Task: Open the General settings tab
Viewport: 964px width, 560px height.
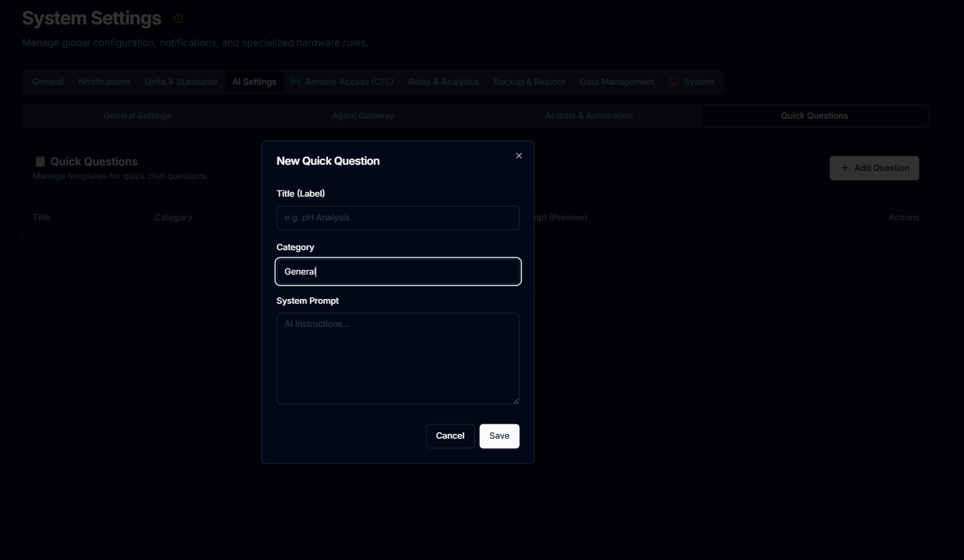Action: tap(47, 82)
